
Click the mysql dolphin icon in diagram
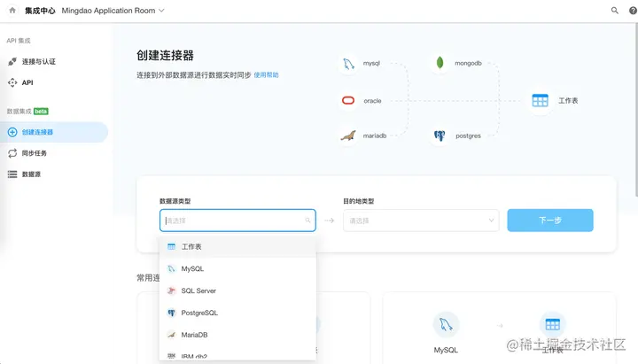click(x=348, y=64)
